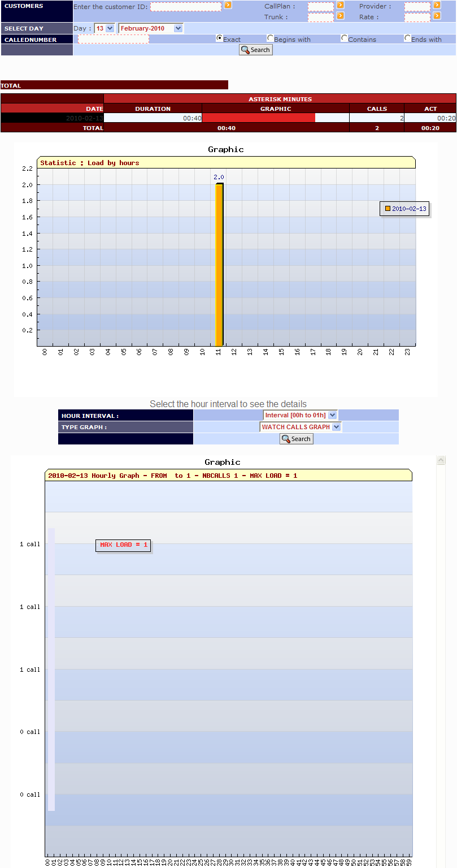
Task: Click the 2010-02-13 legend entry
Action: [408, 209]
